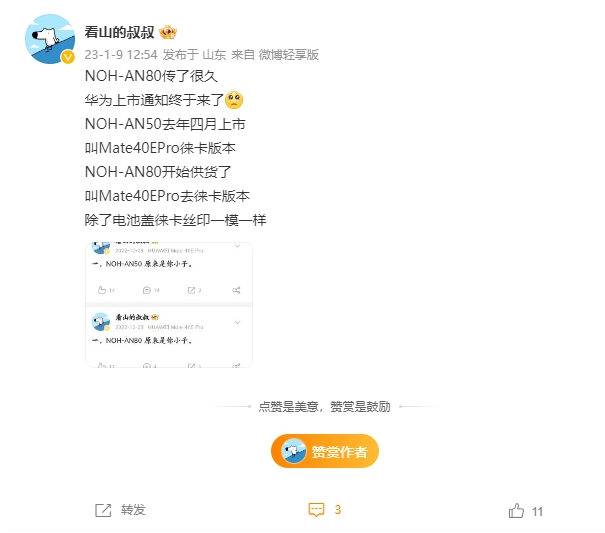Viewport: 605px width, 533px height.
Task: Expand chevron on second NOH-AN80 embedded post
Action: tap(238, 322)
